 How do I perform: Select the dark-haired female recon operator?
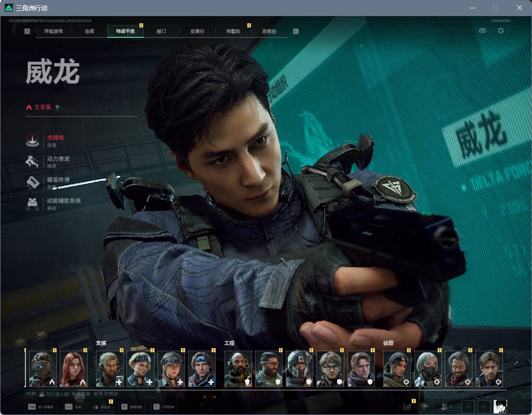pos(397,369)
